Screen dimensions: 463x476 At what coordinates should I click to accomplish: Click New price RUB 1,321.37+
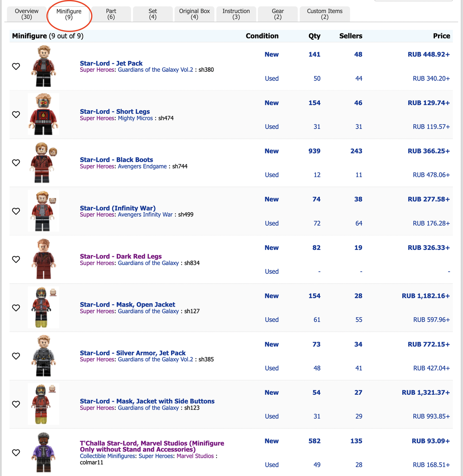tap(426, 392)
